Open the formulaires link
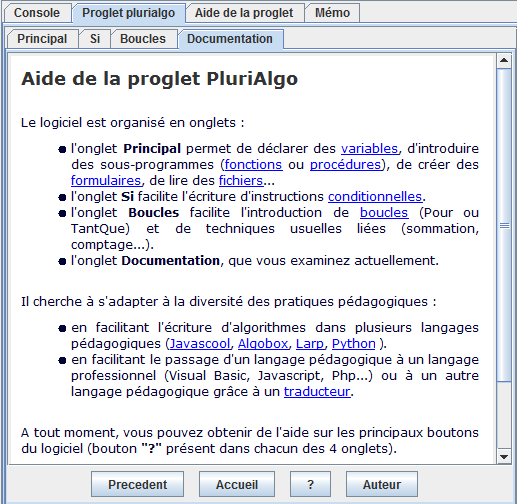This screenshot has height=504, width=517. pos(106,180)
